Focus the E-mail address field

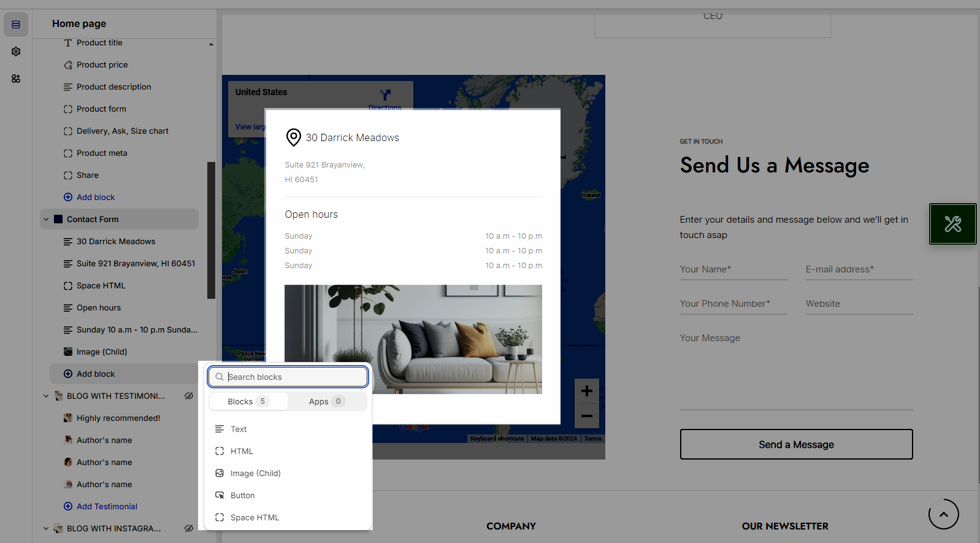pyautogui.click(x=860, y=270)
